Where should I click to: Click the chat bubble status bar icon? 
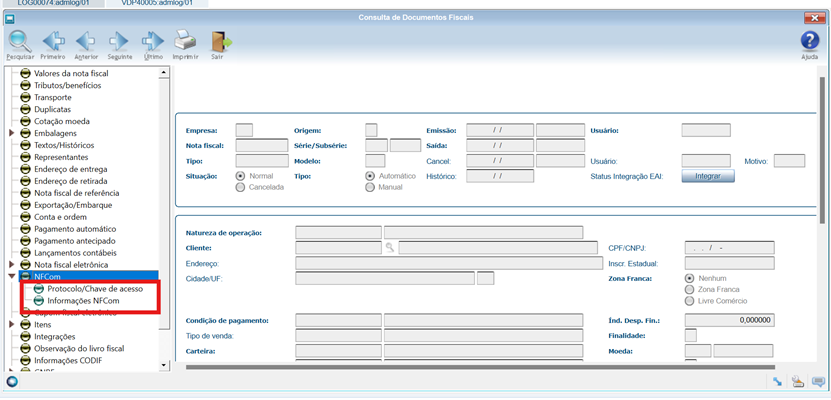pyautogui.click(x=817, y=381)
